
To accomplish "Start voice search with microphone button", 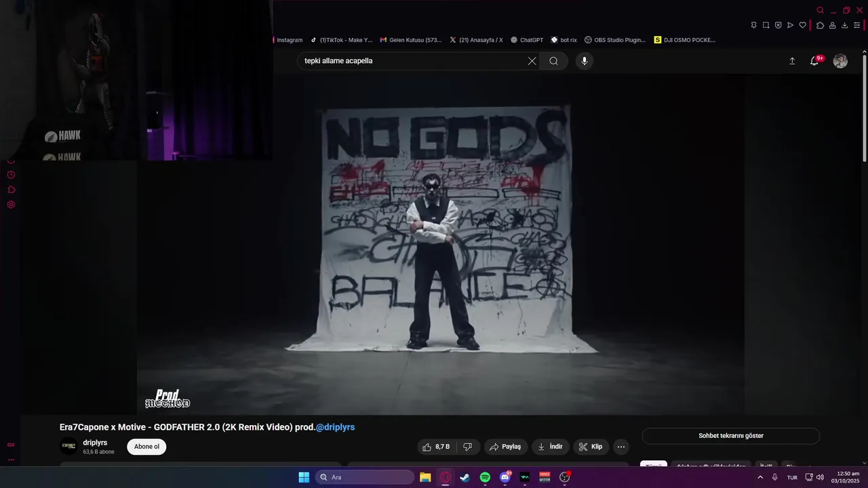I will [x=585, y=61].
